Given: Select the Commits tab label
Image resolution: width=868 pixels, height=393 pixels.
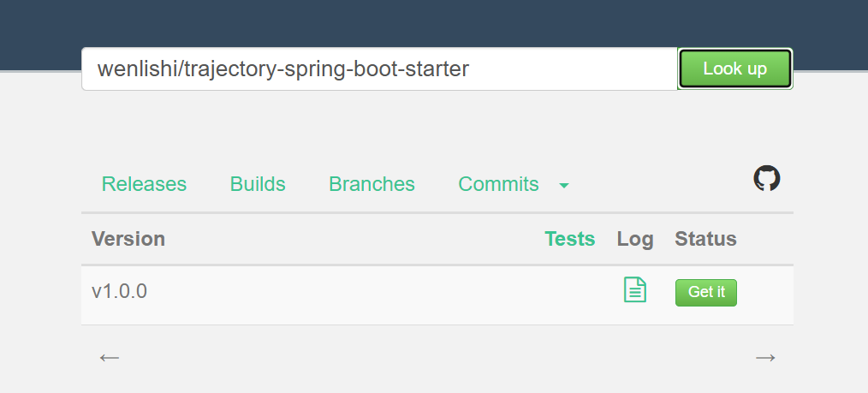Looking at the screenshot, I should pos(498,184).
